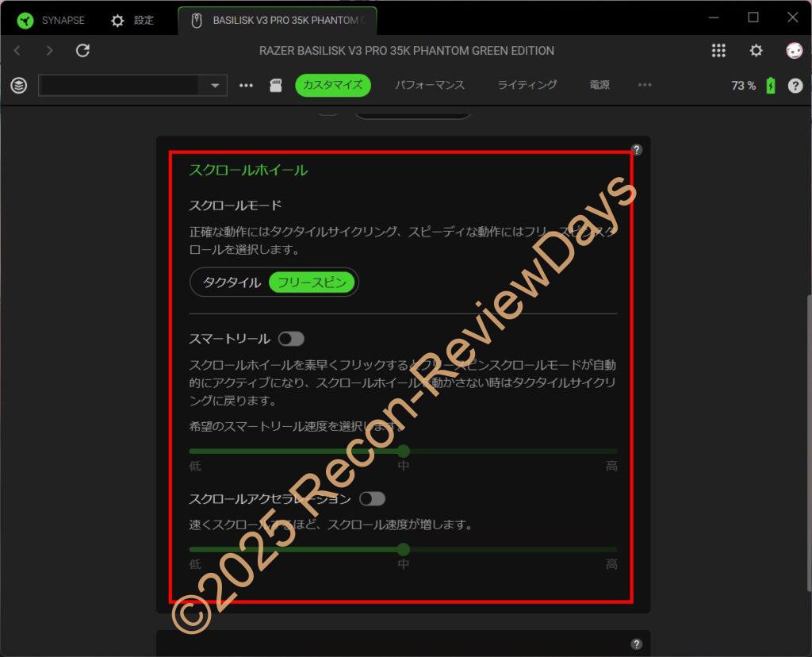Open the settings gear icon at top right
This screenshot has width=812, height=657.
click(756, 51)
